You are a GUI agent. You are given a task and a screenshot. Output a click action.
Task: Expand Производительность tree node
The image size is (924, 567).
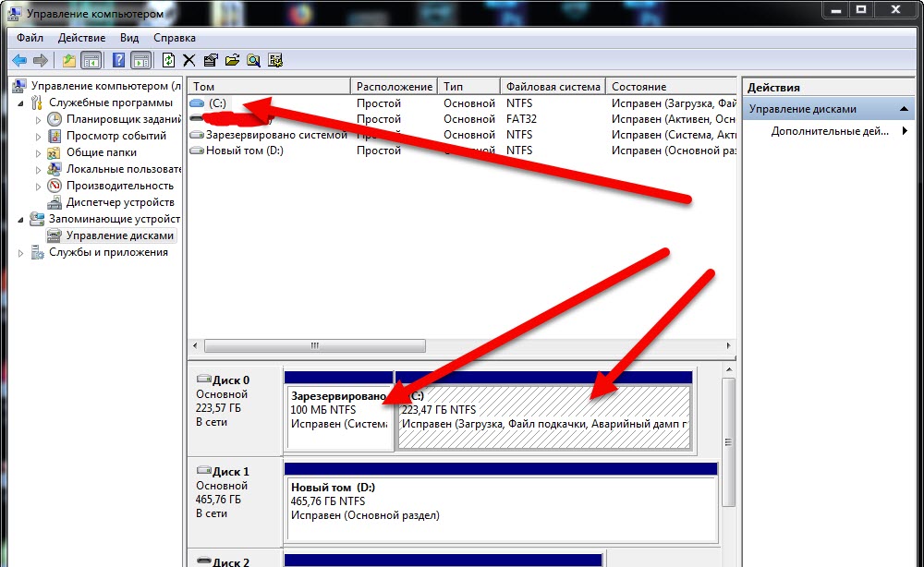pos(38,186)
